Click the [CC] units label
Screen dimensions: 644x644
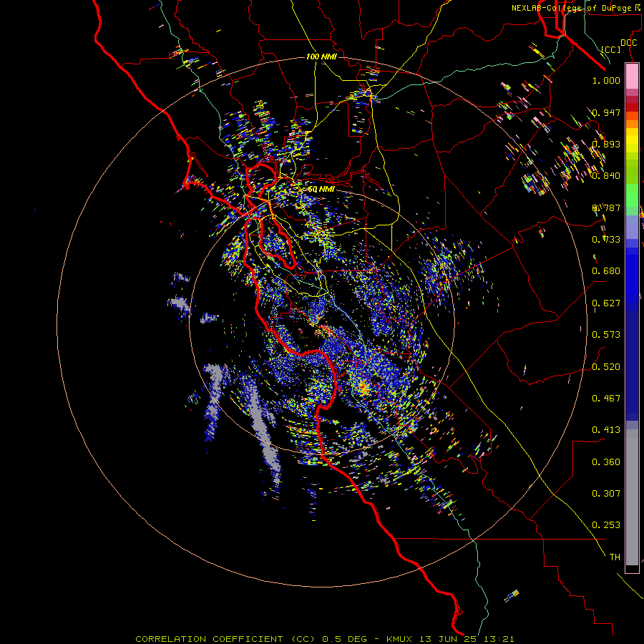tap(611, 49)
